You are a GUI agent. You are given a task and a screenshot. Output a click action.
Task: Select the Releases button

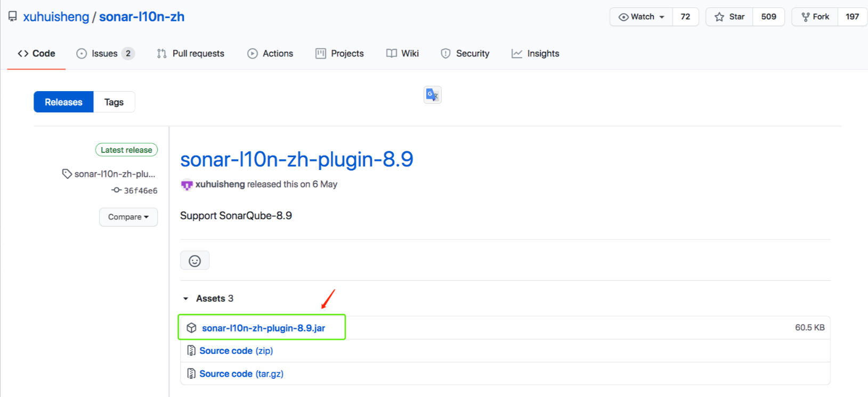63,102
